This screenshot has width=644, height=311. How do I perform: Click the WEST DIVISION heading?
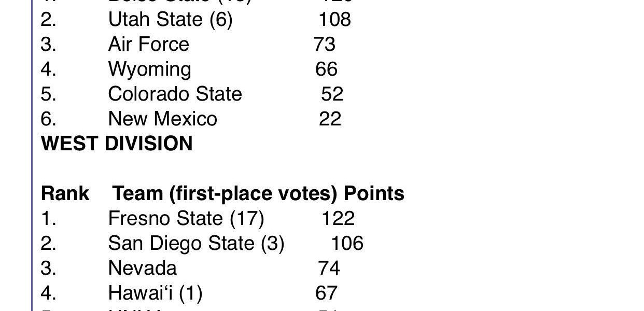117,144
